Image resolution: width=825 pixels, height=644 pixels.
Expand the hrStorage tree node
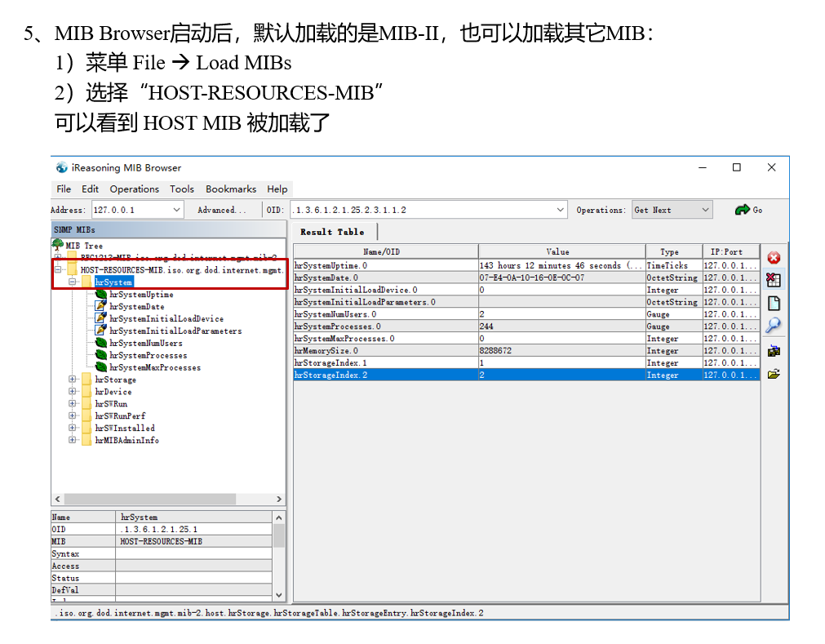tap(73, 380)
